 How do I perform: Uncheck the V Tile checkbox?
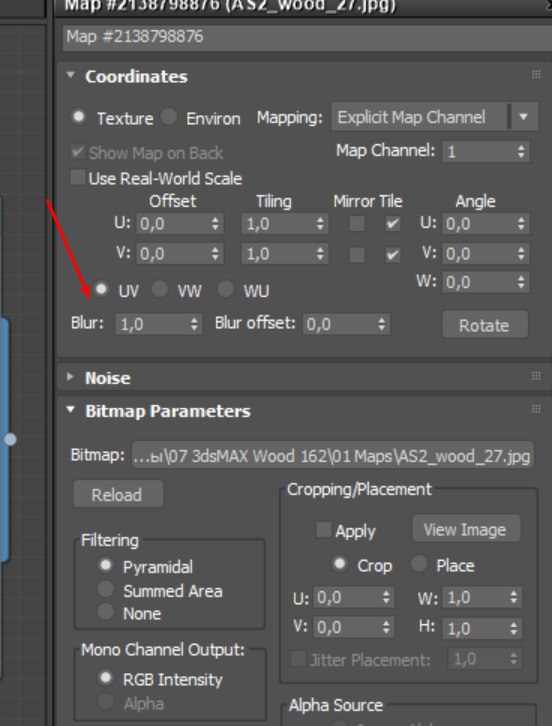click(393, 255)
